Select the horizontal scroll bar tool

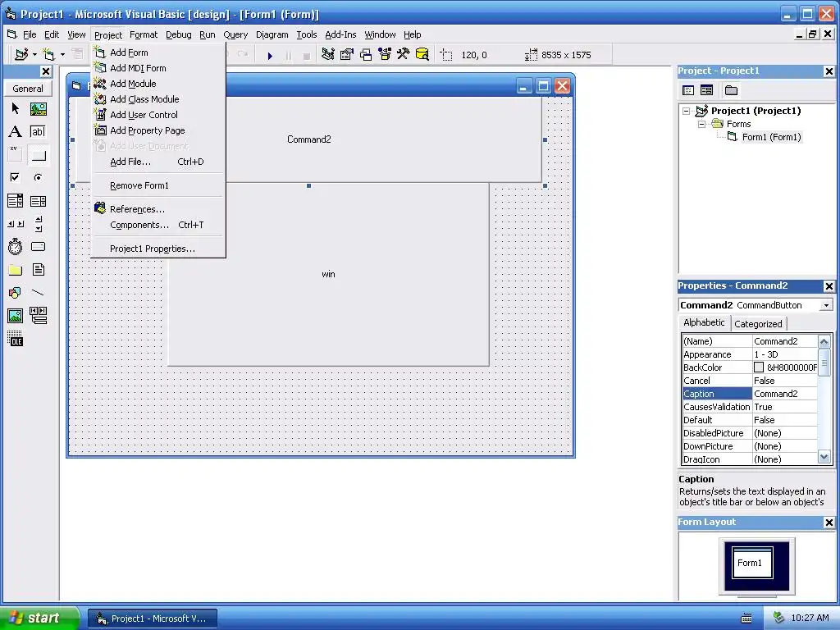(15, 223)
